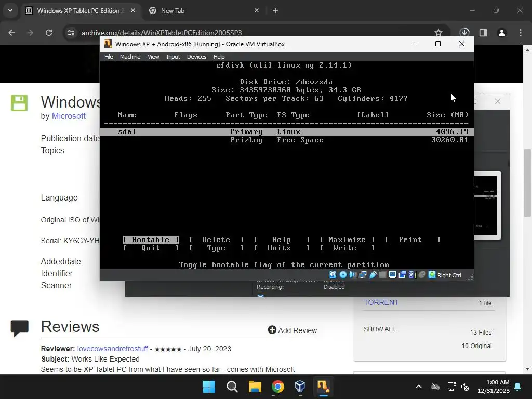
Task: Switch to the Windows XP Tablet PC Edition tab
Action: pyautogui.click(x=80, y=10)
